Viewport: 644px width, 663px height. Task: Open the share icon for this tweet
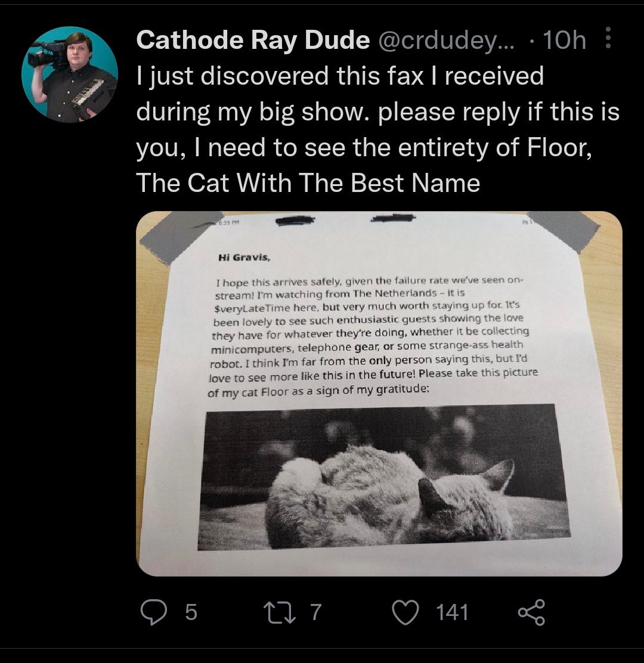[x=531, y=612]
